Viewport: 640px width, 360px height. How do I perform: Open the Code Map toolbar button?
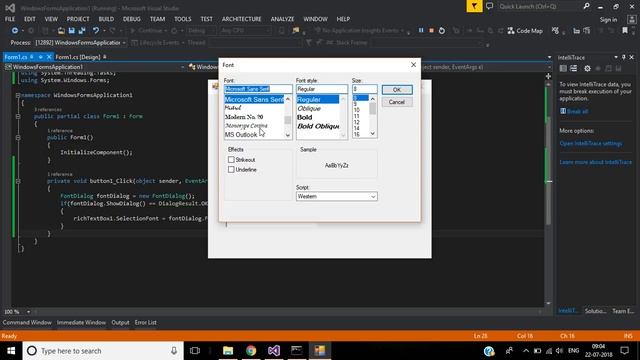pyautogui.click(x=525, y=31)
